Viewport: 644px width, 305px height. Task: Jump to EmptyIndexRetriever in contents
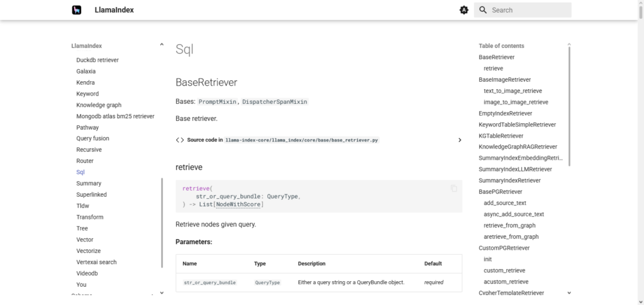click(x=506, y=113)
